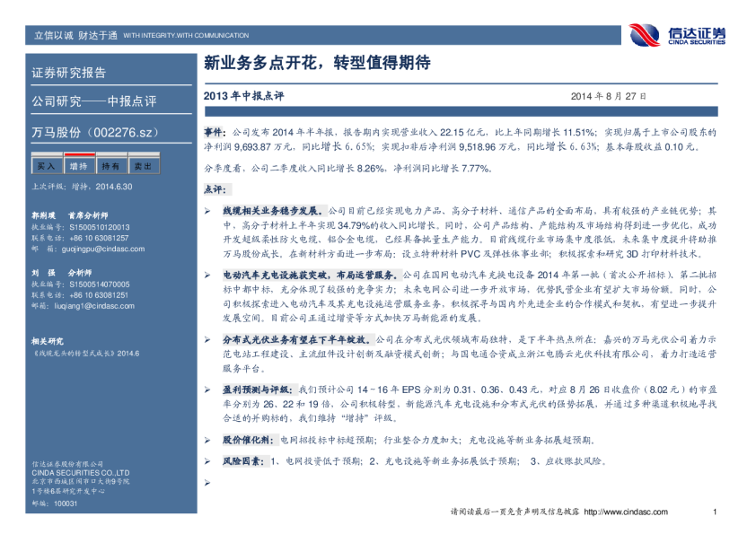Select the 买入 rating box

(x=46, y=166)
